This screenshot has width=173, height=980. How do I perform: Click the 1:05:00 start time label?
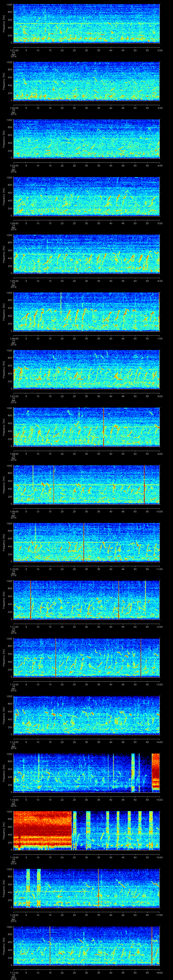pyautogui.click(x=14, y=281)
